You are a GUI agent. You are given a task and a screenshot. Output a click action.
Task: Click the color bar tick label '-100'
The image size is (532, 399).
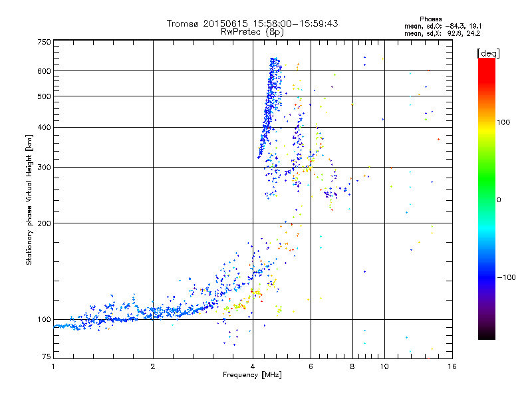point(506,277)
